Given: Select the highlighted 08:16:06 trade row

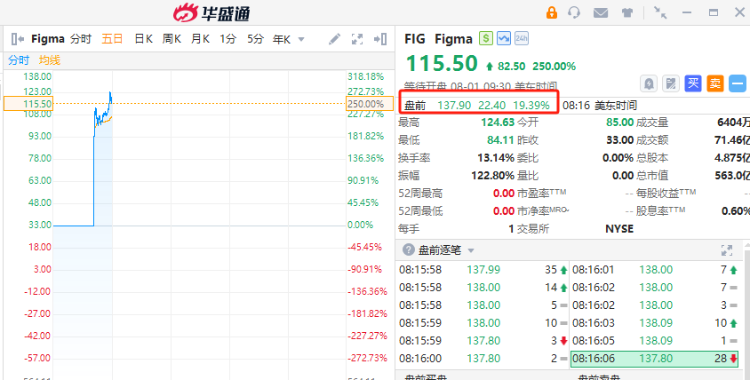Looking at the screenshot, I should tap(654, 358).
